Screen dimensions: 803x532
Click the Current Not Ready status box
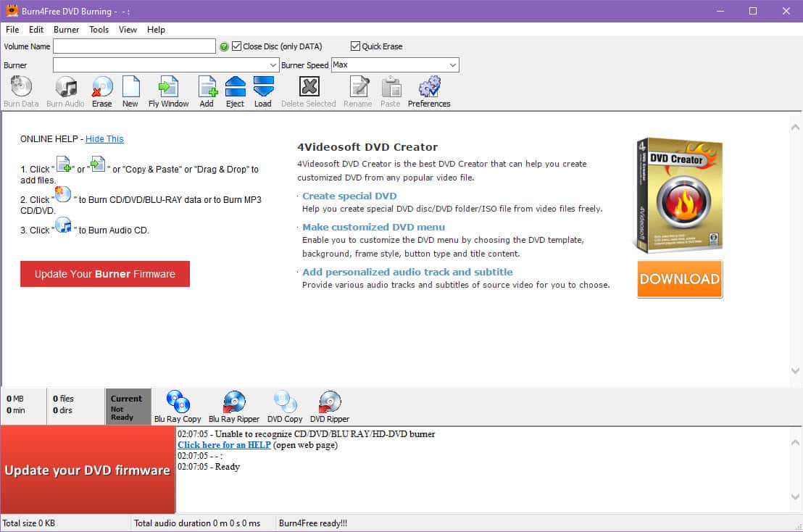tap(128, 407)
